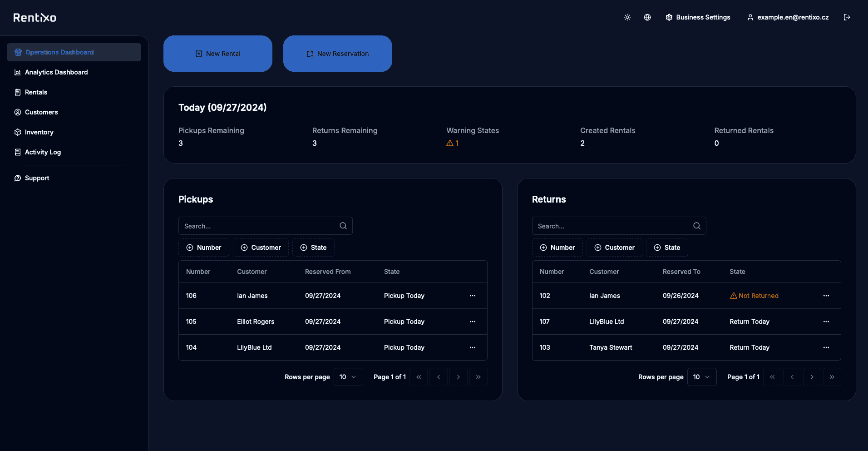This screenshot has width=868, height=451.
Task: Open the Rentals section from the sidebar
Action: [x=36, y=92]
